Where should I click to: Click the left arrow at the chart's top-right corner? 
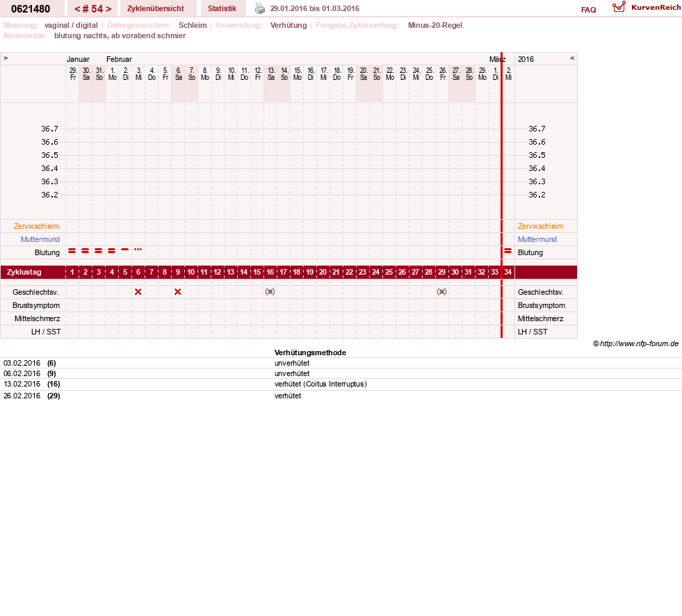[x=572, y=58]
